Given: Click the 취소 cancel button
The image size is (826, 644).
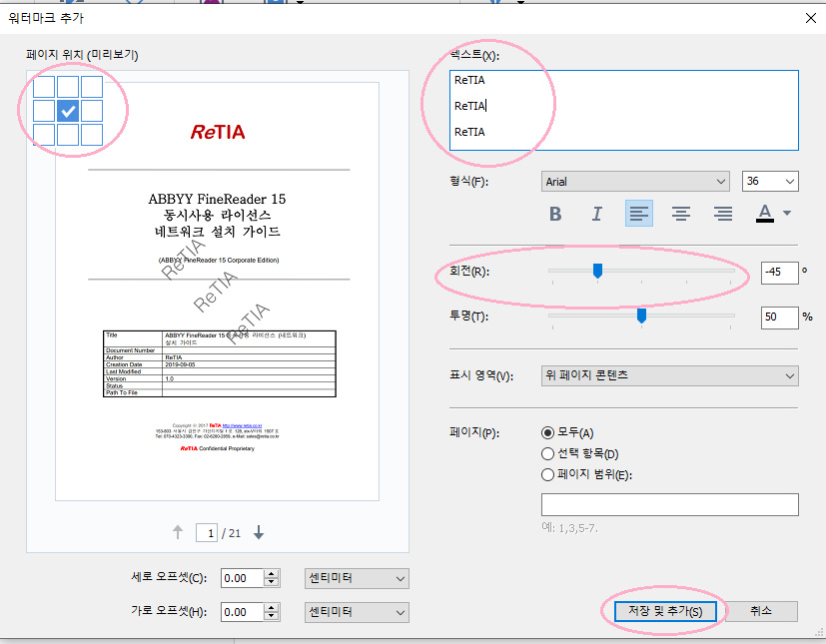Looking at the screenshot, I should pos(761,611).
